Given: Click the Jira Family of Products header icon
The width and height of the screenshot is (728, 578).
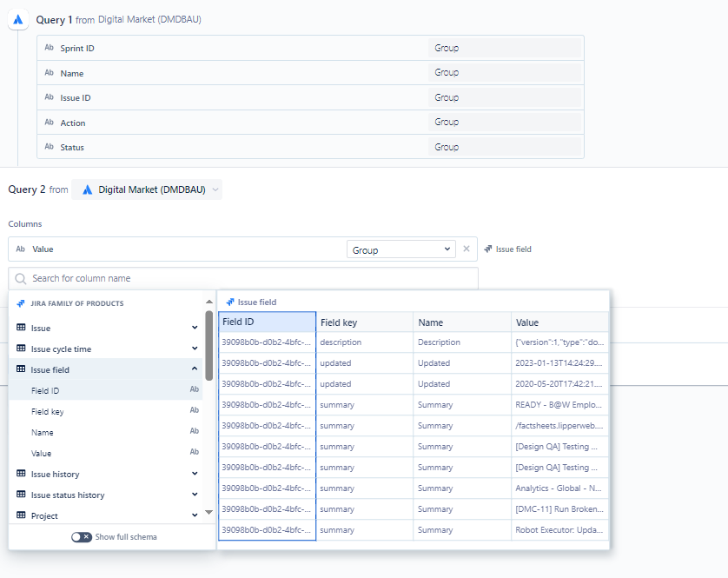Looking at the screenshot, I should (x=21, y=303).
